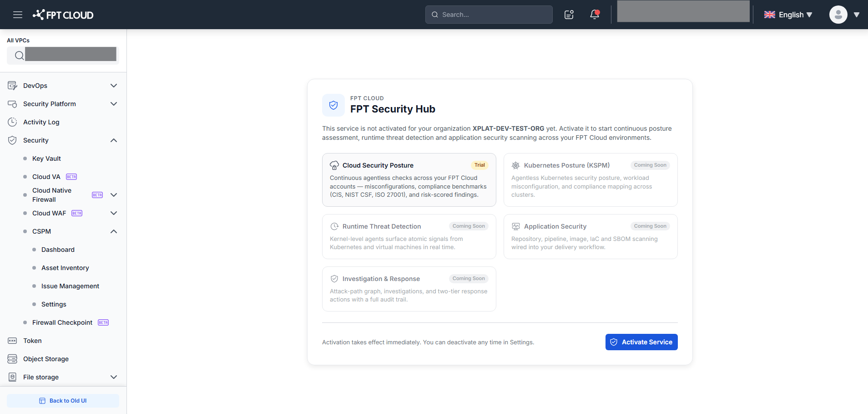Click the Back to Old UI button
This screenshot has height=414, width=868.
tap(63, 401)
